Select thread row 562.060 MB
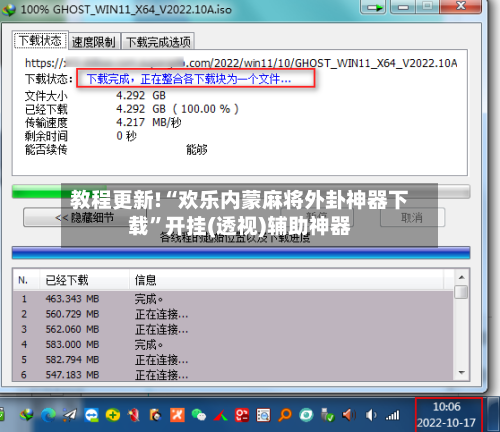Screen dimensions: 500x432 tap(233, 329)
